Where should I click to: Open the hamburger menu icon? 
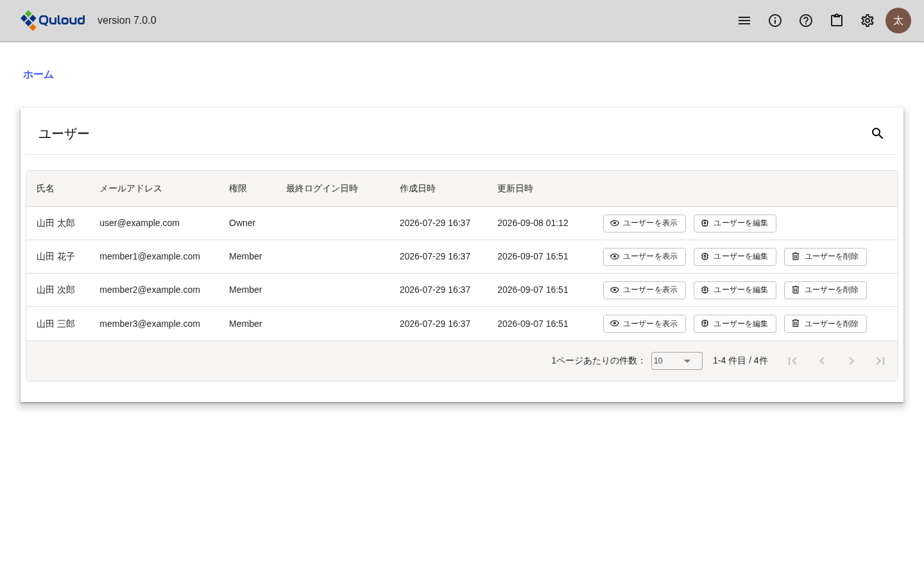pos(744,21)
